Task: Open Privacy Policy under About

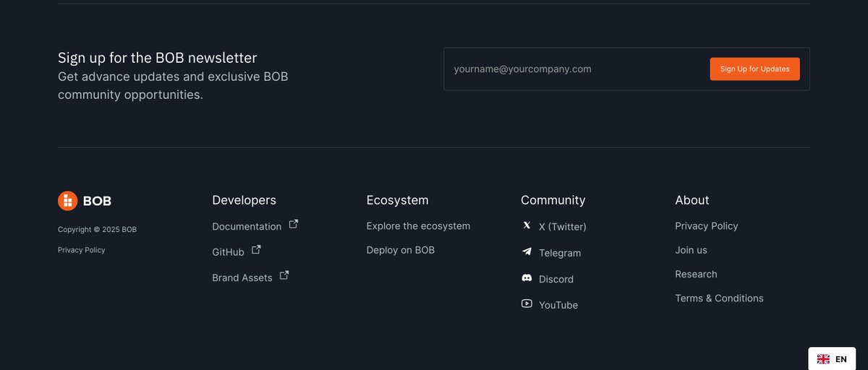Action: (x=706, y=226)
